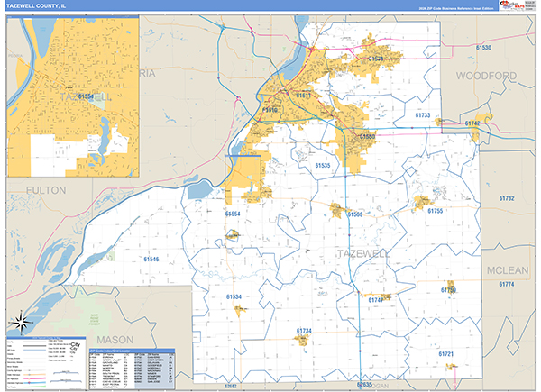This screenshot has height=392, width=541.
Task: Select ZIP code label 61734
Action: click(x=304, y=331)
